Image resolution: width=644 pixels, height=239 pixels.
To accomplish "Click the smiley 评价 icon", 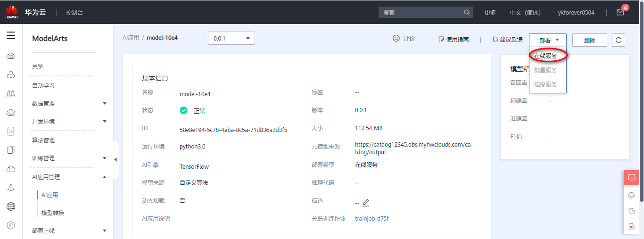I will [x=396, y=38].
